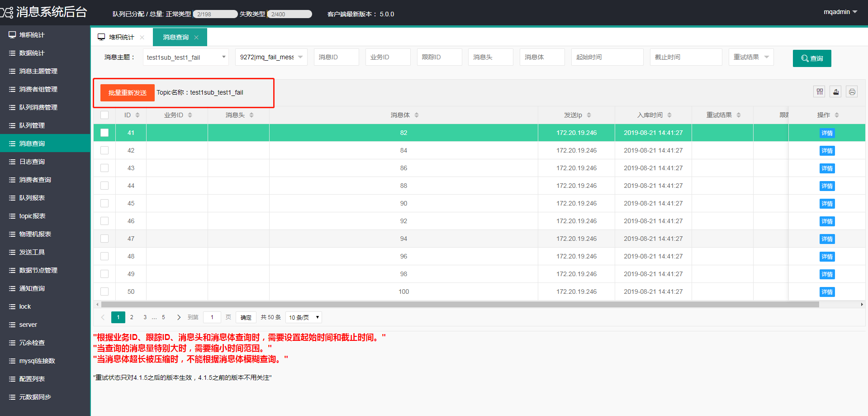
Task: Focus the 消息ID input field
Action: 337,57
